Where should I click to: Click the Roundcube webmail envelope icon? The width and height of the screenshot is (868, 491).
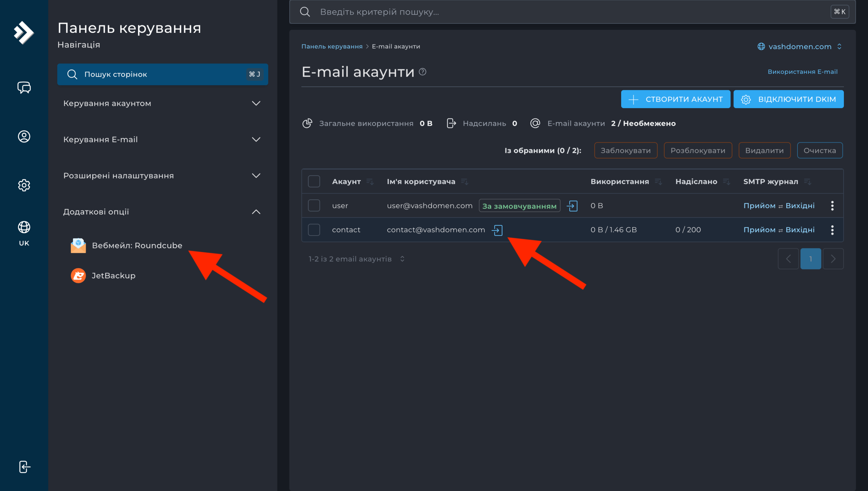click(78, 245)
